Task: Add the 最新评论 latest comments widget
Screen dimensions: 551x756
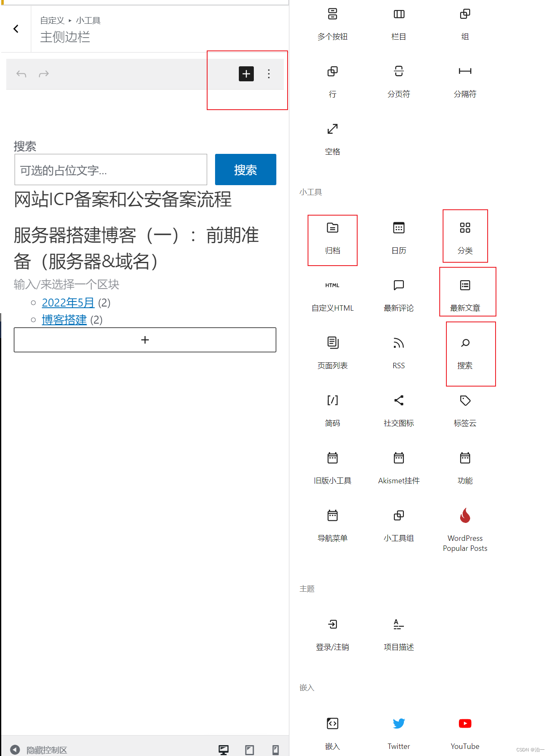Action: click(398, 296)
